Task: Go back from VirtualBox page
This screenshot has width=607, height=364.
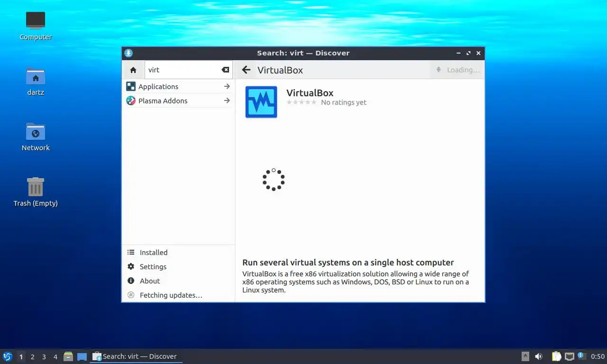Action: (x=246, y=70)
